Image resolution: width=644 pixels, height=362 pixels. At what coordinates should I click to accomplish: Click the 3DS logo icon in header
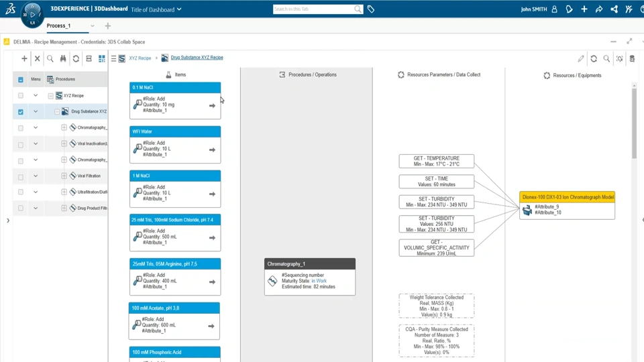(x=10, y=9)
